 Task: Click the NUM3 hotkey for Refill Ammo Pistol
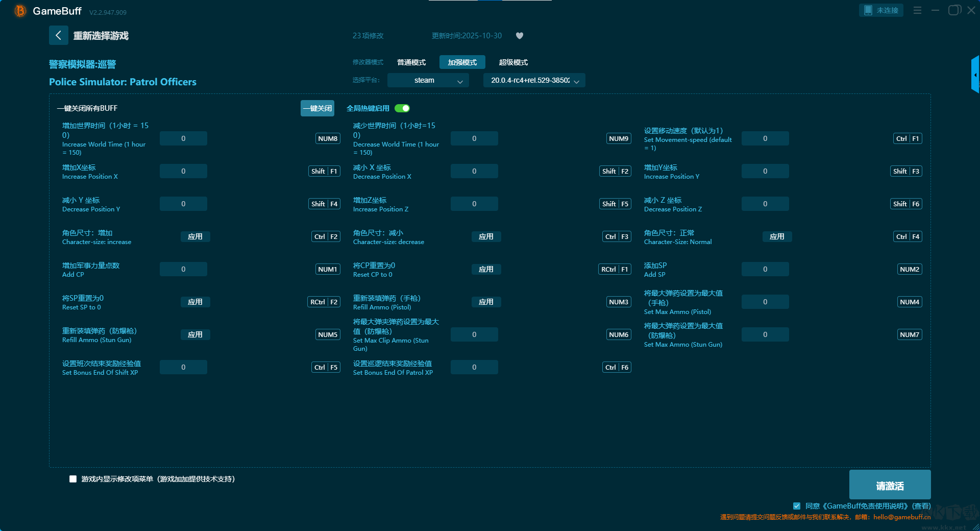[x=619, y=302]
